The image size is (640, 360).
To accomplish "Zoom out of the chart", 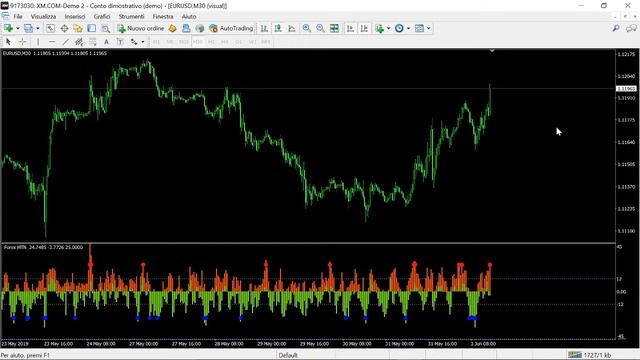I will tap(320, 28).
